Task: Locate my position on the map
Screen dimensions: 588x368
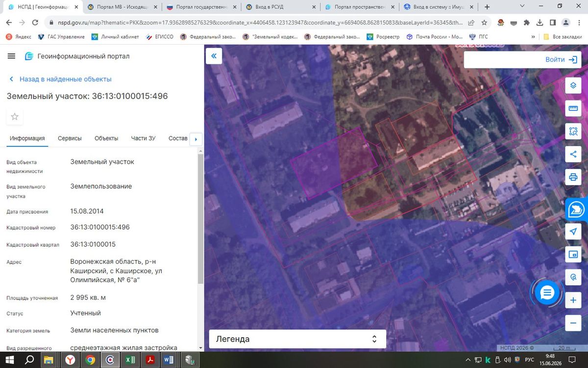Action: [x=573, y=231]
